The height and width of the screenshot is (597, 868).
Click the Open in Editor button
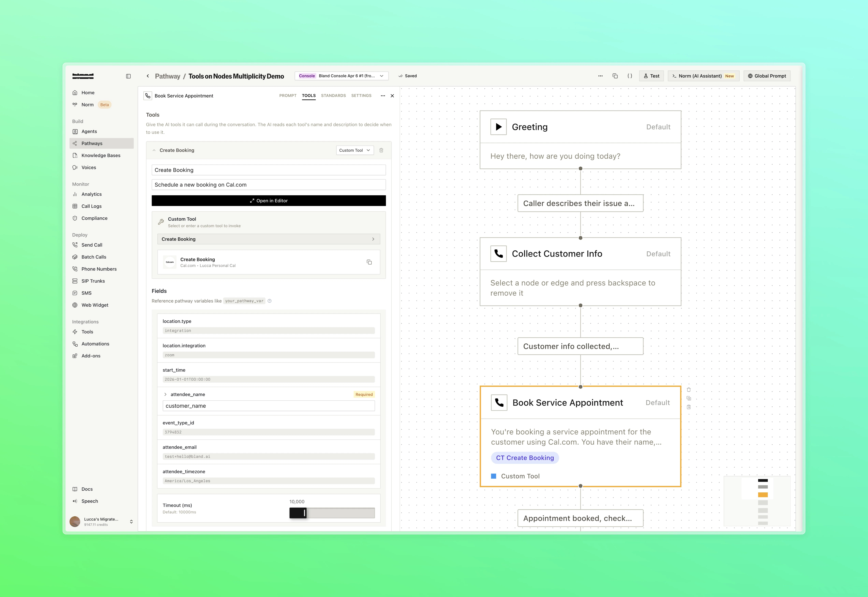[x=268, y=201]
